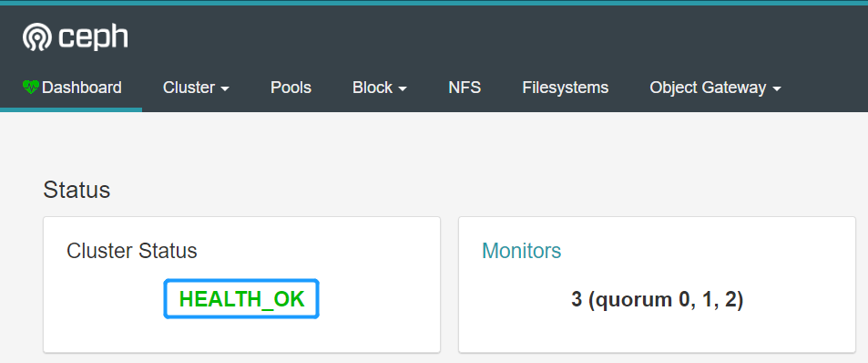Click the Status section heading
This screenshot has width=868, height=363.
click(x=77, y=190)
